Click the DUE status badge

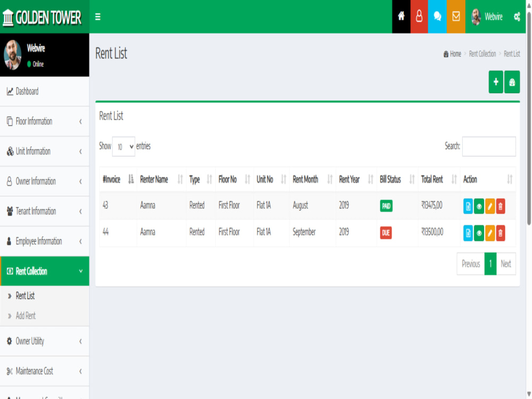pyautogui.click(x=386, y=233)
